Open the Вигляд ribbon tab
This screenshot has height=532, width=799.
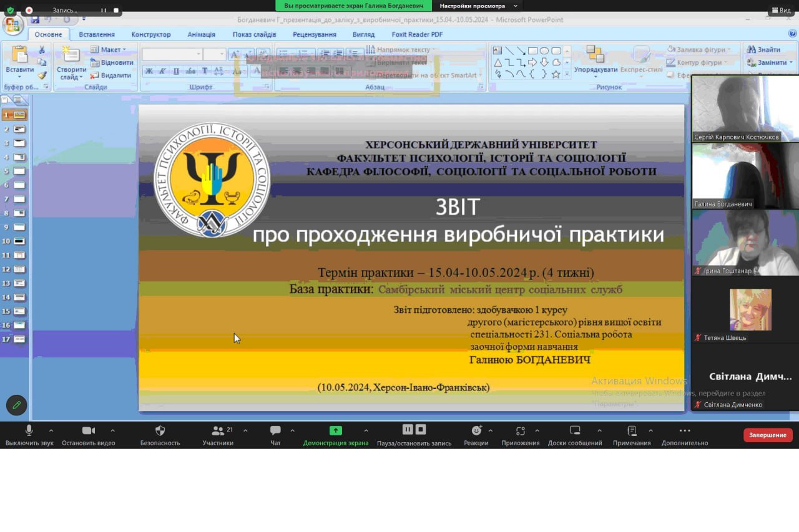pos(364,34)
